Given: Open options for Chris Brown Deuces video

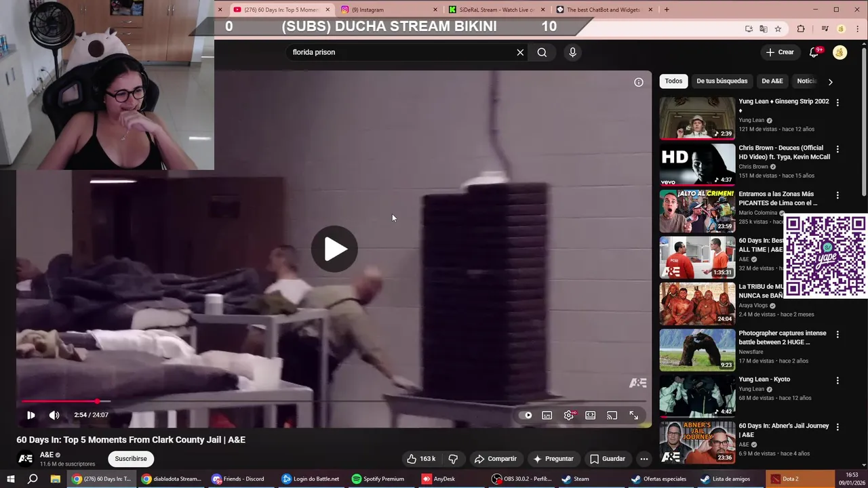Looking at the screenshot, I should pyautogui.click(x=837, y=148).
